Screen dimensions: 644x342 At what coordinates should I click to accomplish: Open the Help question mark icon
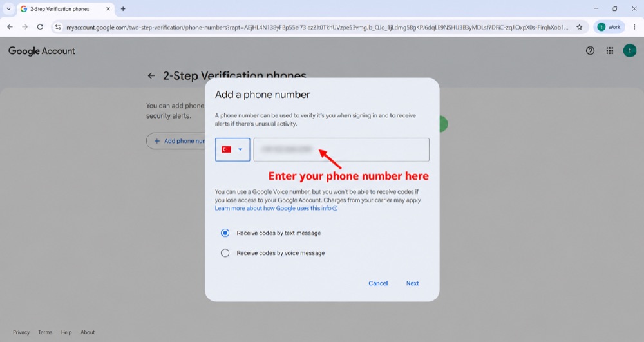(x=590, y=50)
